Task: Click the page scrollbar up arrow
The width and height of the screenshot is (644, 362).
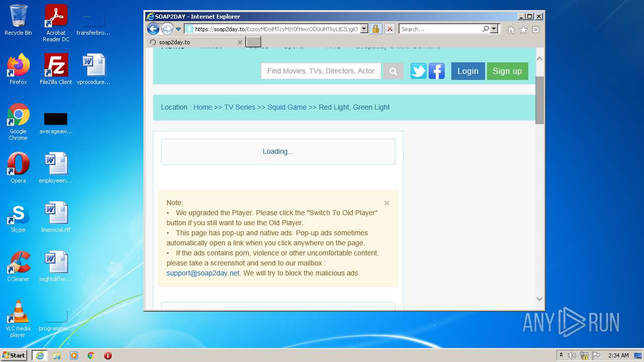Action: [x=539, y=59]
